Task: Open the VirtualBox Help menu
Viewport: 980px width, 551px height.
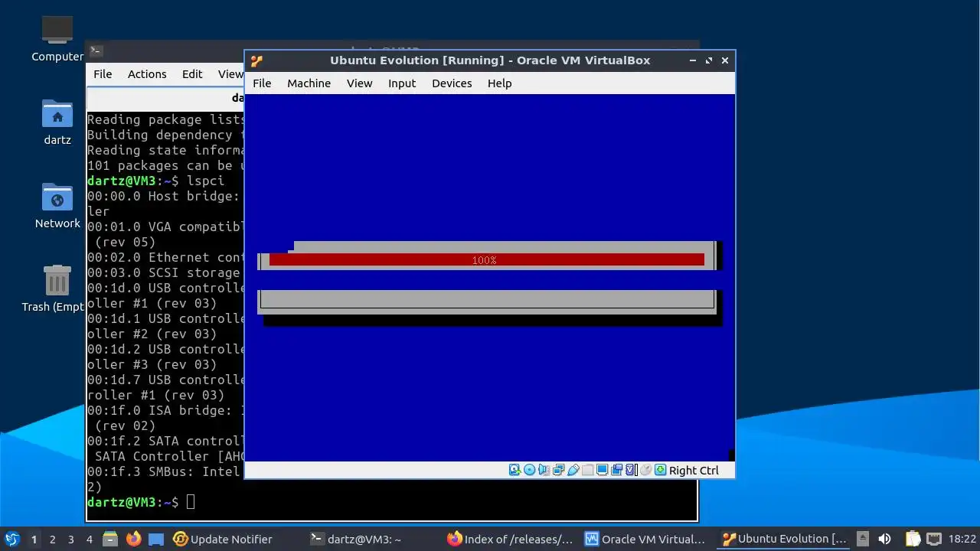Action: [x=499, y=83]
